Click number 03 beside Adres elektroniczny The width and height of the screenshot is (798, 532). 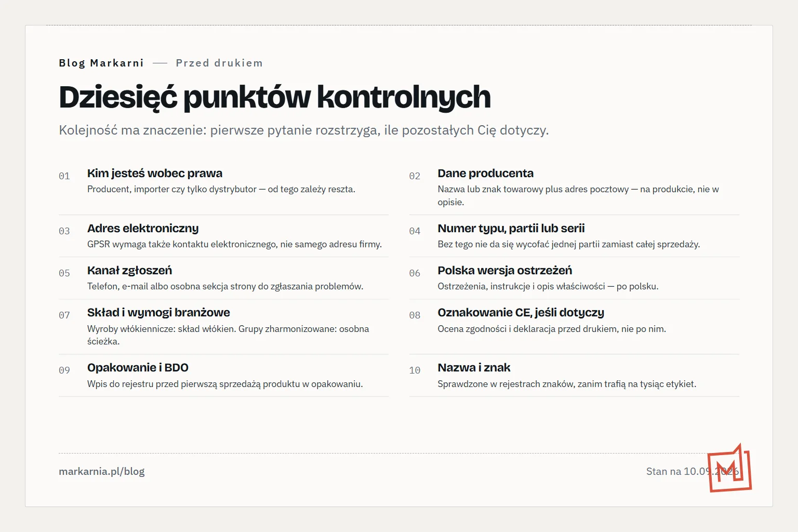(64, 231)
